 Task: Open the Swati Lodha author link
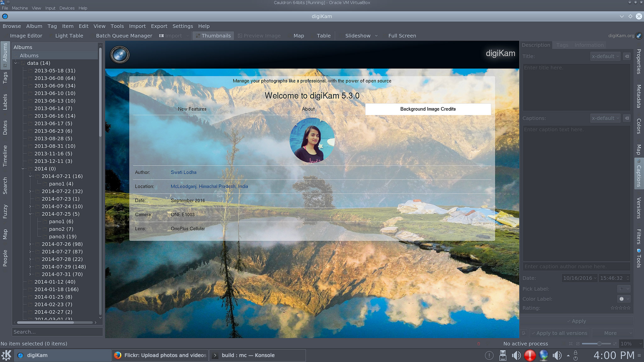point(183,173)
